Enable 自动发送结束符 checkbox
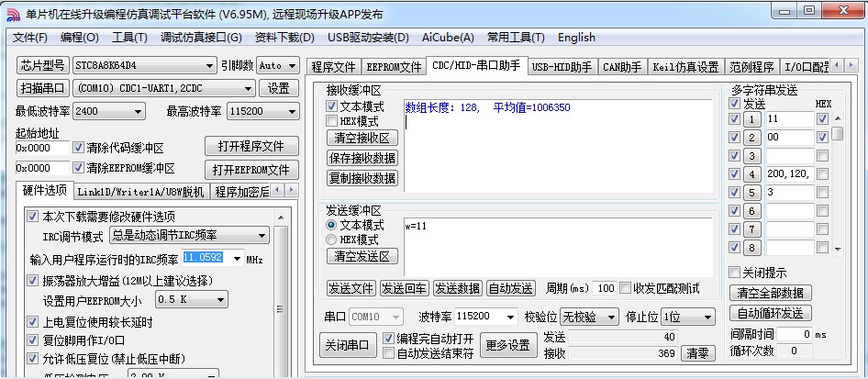This screenshot has width=868, height=379. pyautogui.click(x=389, y=353)
